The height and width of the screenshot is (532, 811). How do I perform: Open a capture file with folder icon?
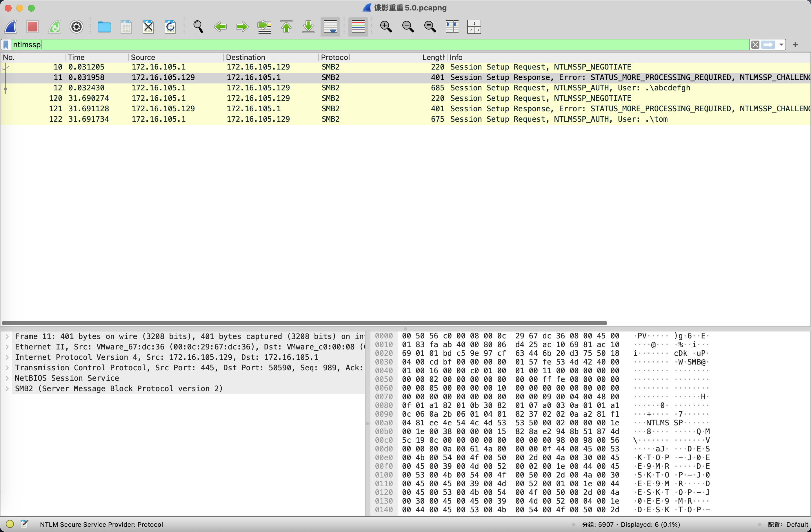pos(104,27)
